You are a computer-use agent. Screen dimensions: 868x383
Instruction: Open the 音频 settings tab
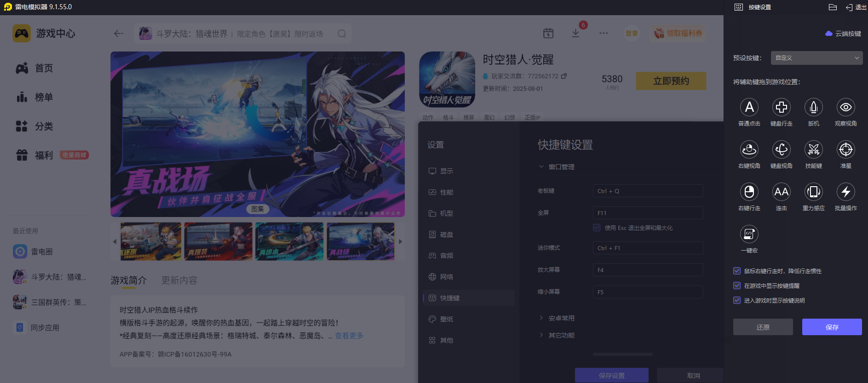coord(469,256)
